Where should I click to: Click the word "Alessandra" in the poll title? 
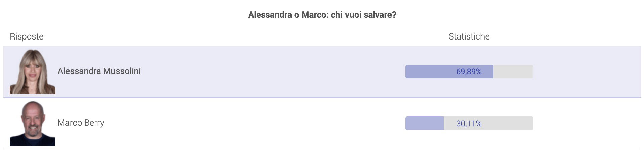[x=270, y=15]
